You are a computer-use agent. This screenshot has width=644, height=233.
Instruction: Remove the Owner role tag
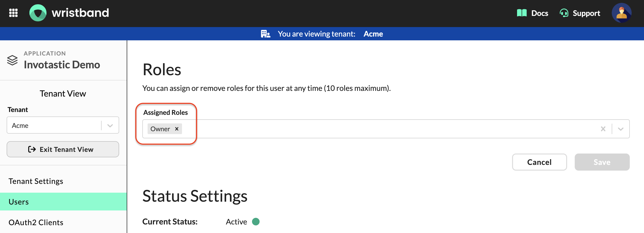click(x=177, y=129)
